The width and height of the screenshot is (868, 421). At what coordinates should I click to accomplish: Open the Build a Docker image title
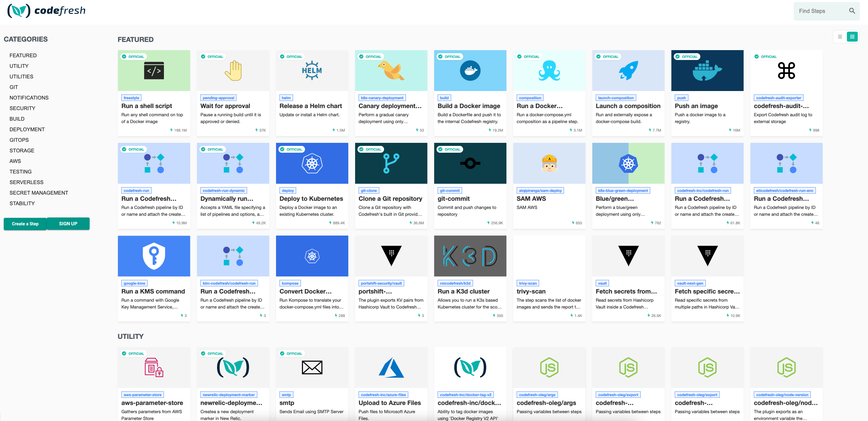469,106
